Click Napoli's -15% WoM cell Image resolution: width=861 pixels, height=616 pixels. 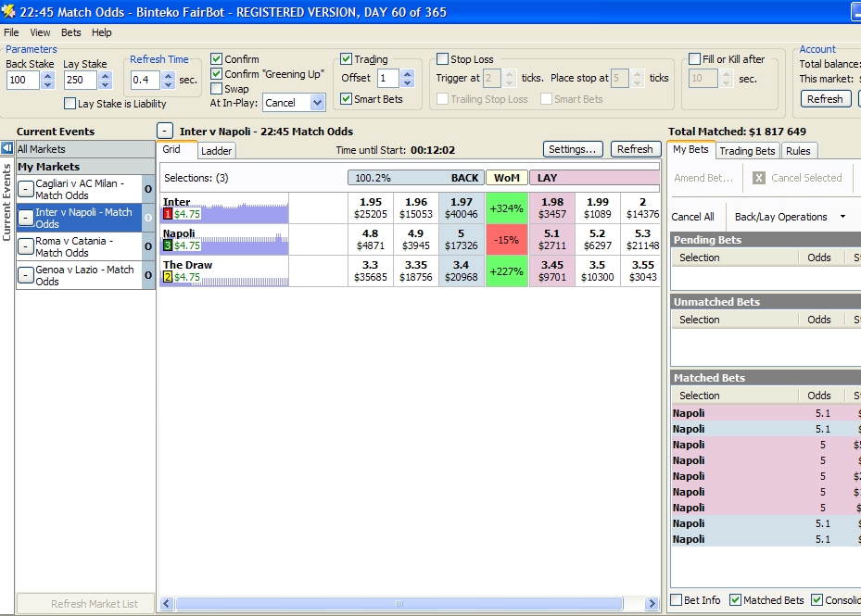pyautogui.click(x=506, y=239)
